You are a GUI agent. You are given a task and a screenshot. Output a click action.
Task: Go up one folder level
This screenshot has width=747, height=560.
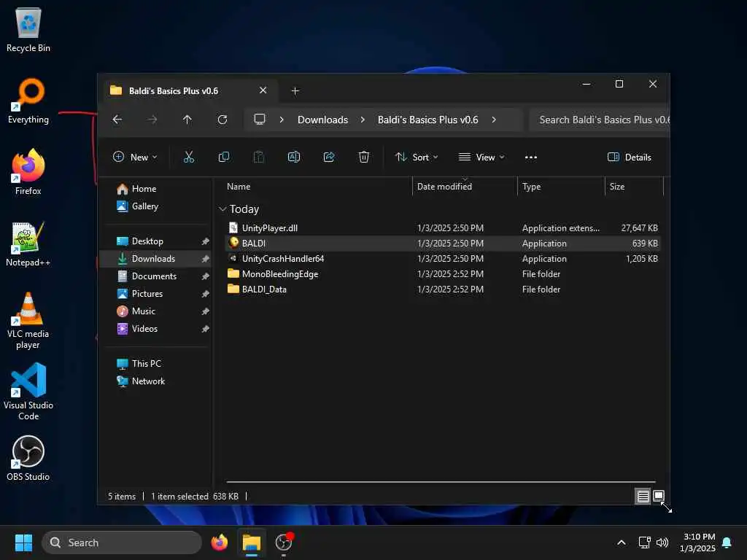pyautogui.click(x=187, y=120)
